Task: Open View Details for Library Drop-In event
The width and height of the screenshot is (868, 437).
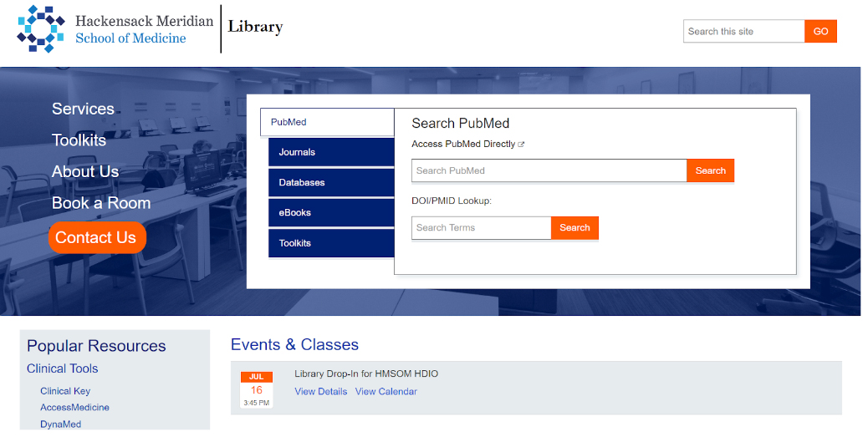Action: [x=320, y=392]
